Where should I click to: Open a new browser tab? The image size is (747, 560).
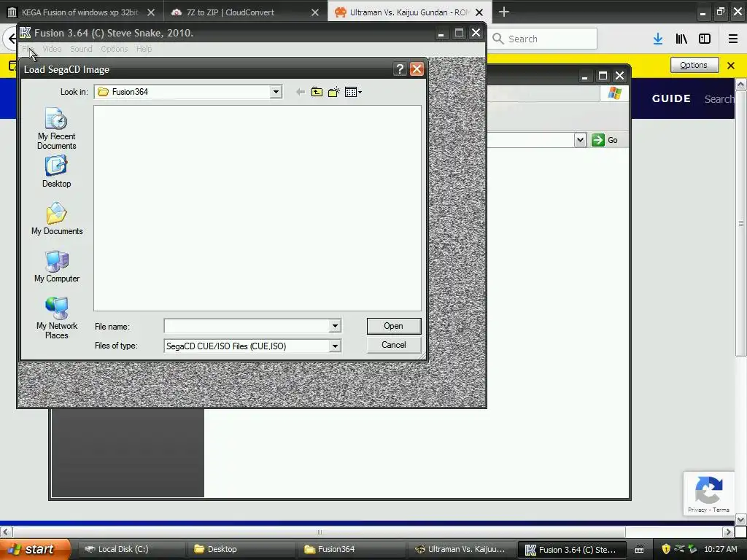(x=504, y=12)
